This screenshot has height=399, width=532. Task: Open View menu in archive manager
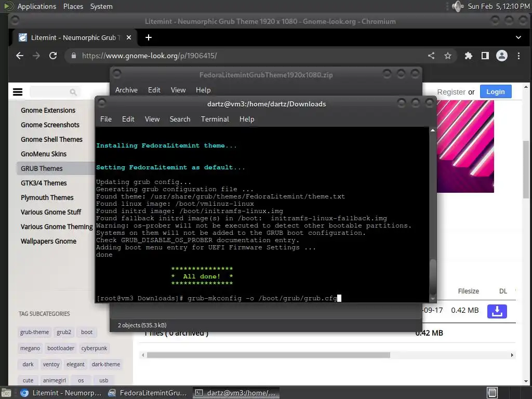(x=178, y=90)
